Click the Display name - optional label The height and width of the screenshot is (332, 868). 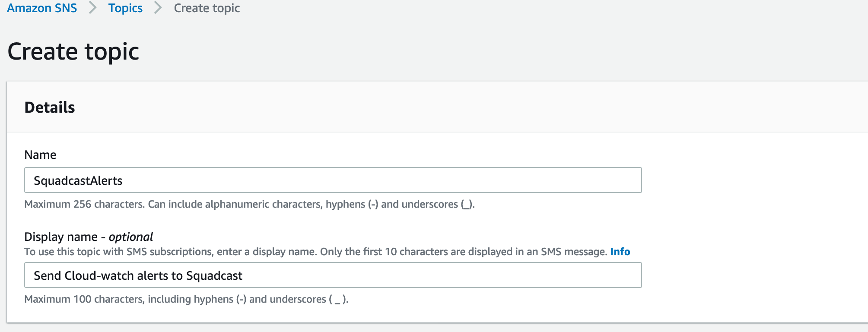pos(89,237)
